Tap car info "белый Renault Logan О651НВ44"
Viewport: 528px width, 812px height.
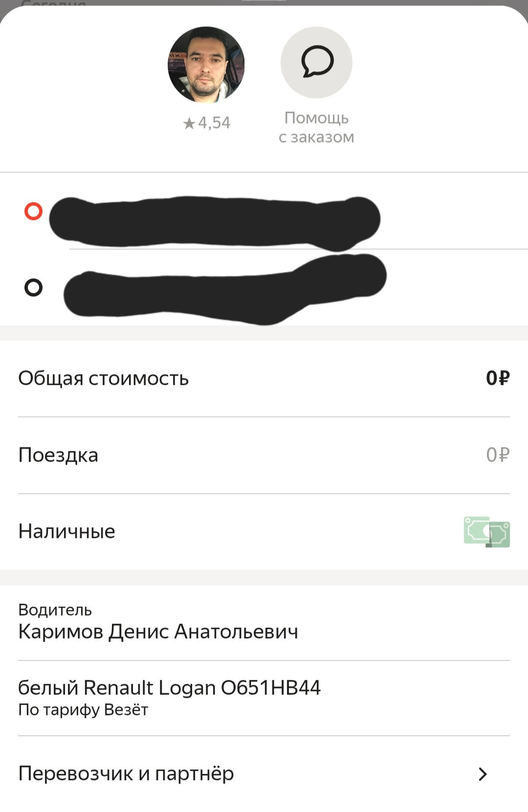pyautogui.click(x=169, y=688)
